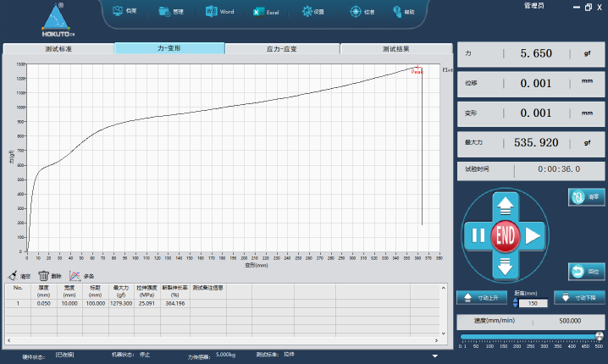Click the speed slider handle
Viewport: 608px width, 364px height.
click(x=600, y=337)
